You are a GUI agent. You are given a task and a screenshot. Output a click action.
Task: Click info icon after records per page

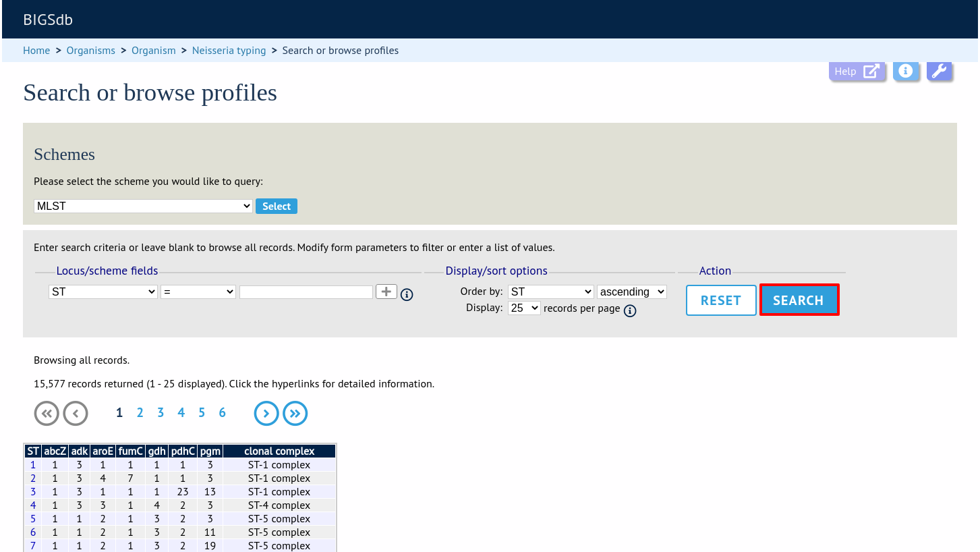pyautogui.click(x=630, y=310)
